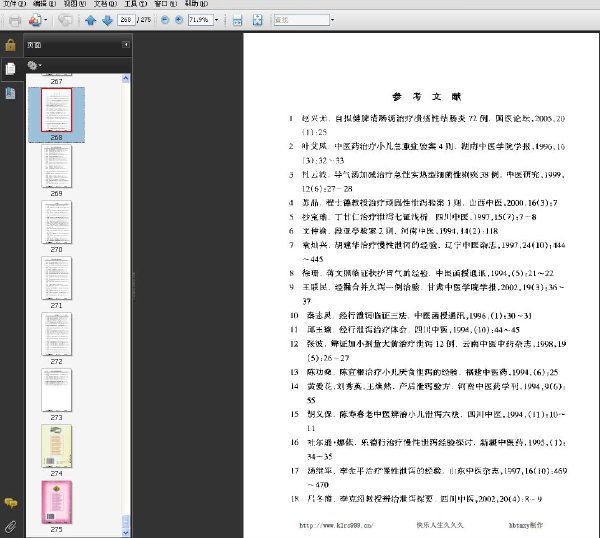Open the 帮助 (Help) menu

tap(196, 3)
